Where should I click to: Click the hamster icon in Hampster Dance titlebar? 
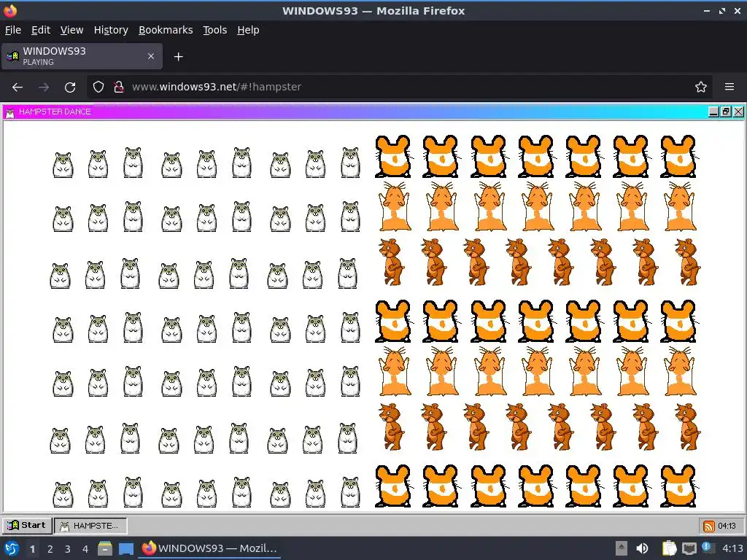click(9, 112)
